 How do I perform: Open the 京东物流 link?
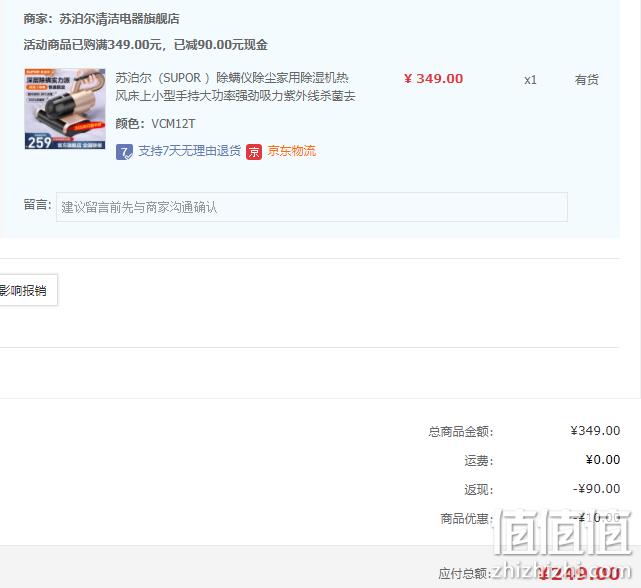click(291, 151)
